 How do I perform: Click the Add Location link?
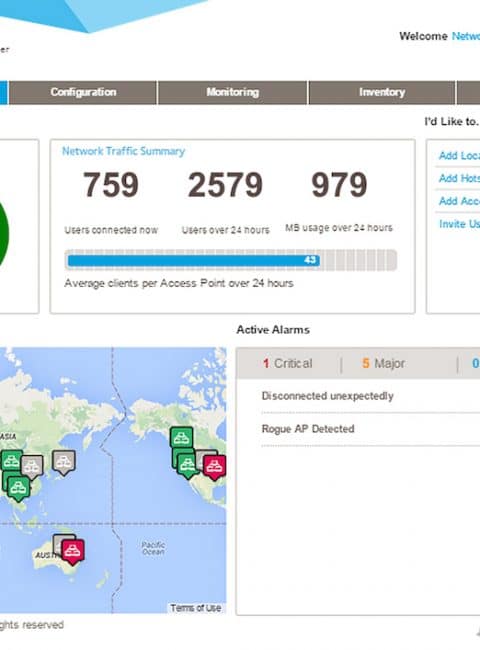(x=459, y=155)
